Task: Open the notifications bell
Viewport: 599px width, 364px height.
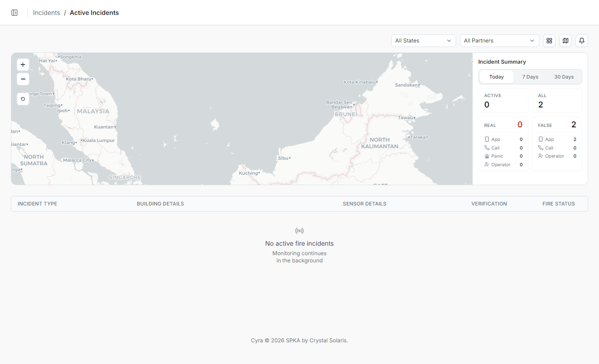Action: click(x=582, y=41)
